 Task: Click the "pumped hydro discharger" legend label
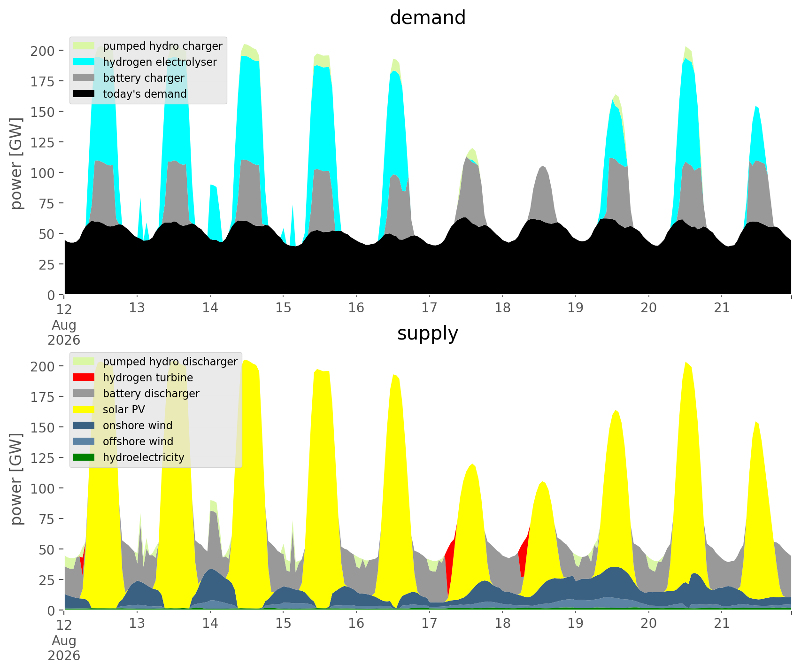[x=170, y=362]
